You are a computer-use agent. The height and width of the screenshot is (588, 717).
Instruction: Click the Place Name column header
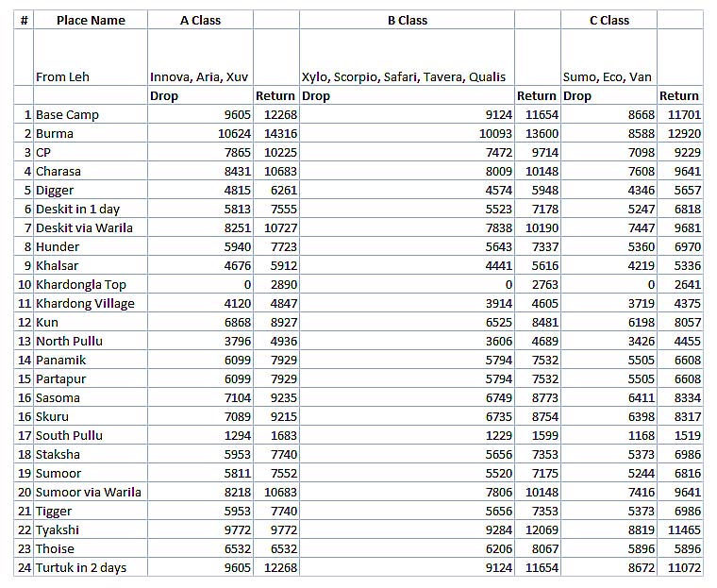pyautogui.click(x=91, y=20)
